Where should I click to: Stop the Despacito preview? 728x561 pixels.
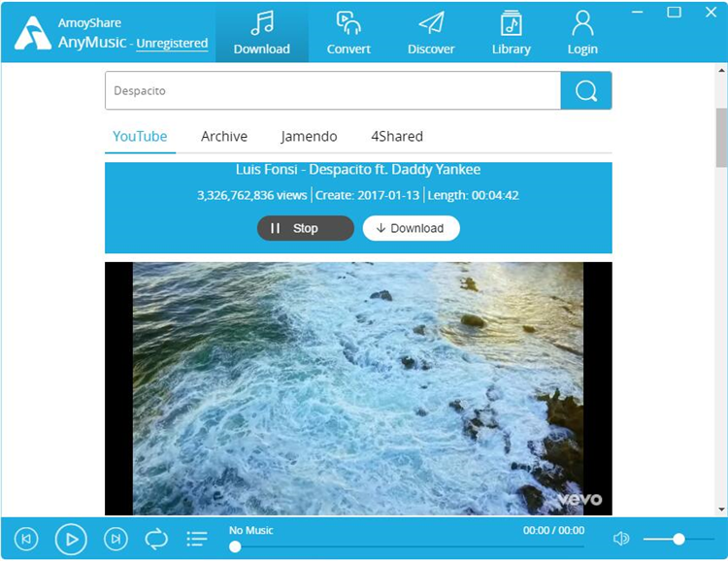[x=306, y=228]
